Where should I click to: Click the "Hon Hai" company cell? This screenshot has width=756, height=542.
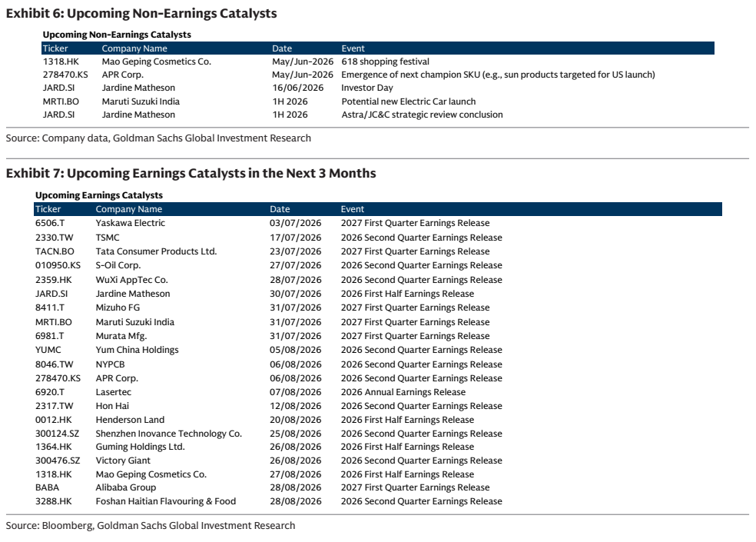tap(112, 406)
